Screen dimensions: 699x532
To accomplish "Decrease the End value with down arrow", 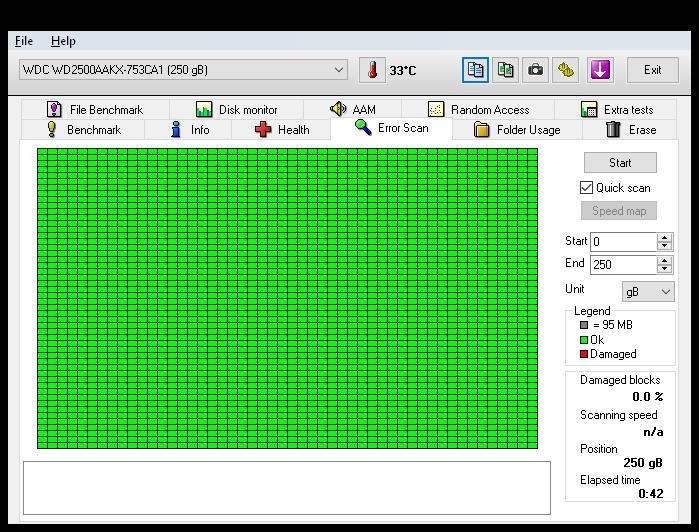I will click(x=664, y=269).
